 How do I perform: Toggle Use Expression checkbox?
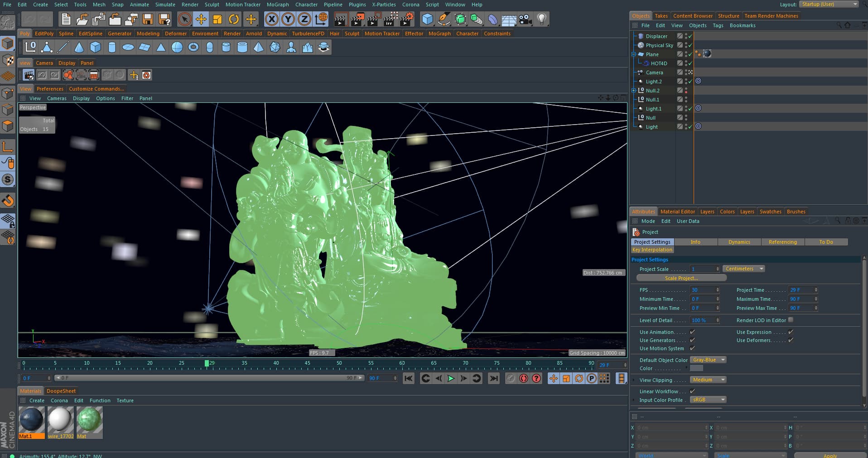tap(791, 332)
